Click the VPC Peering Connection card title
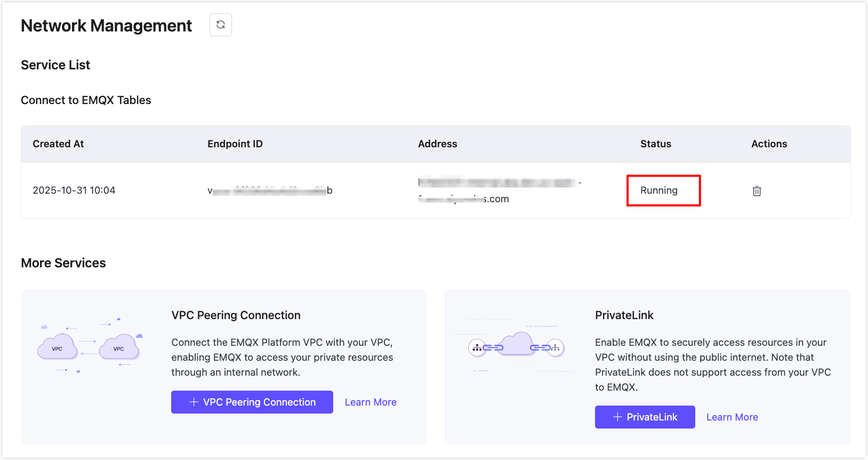 236,315
